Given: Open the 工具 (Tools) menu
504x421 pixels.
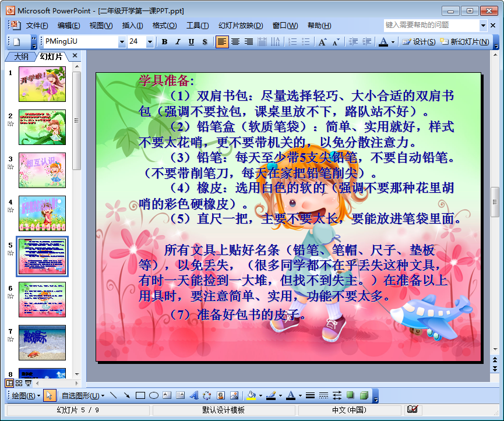Looking at the screenshot, I should [x=198, y=26].
